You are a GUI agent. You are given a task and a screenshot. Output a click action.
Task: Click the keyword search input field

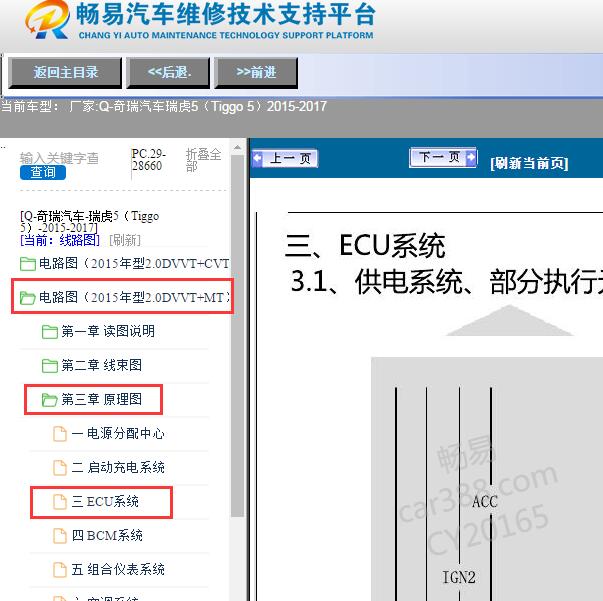[x=60, y=158]
